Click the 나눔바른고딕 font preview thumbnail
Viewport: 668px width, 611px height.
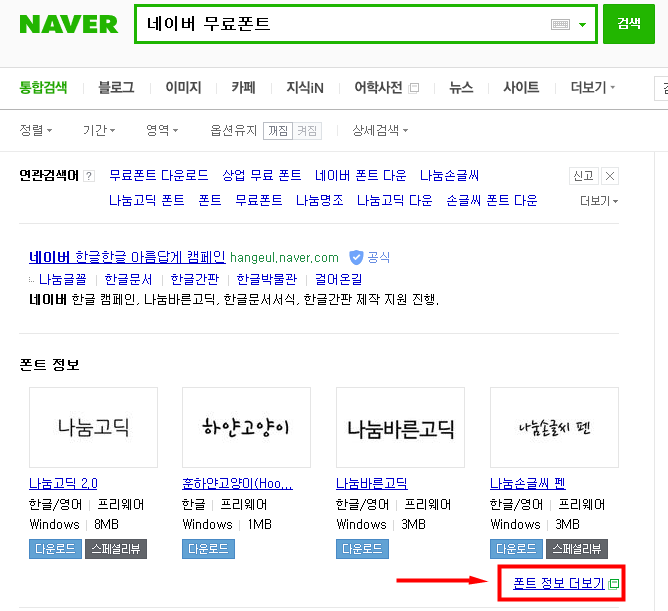pos(400,427)
